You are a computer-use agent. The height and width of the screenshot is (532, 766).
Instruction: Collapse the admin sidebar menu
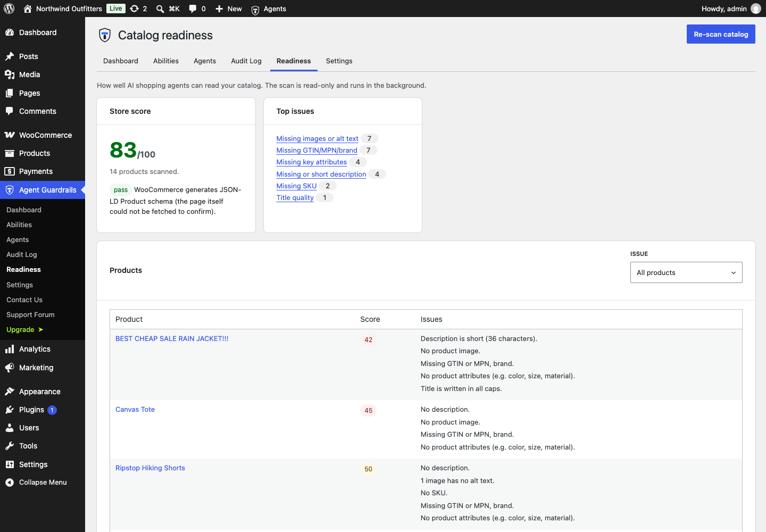tap(43, 483)
